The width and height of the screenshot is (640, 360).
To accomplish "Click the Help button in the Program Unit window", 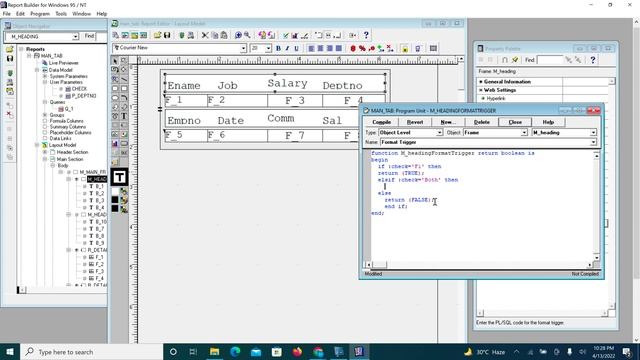I will click(x=548, y=122).
